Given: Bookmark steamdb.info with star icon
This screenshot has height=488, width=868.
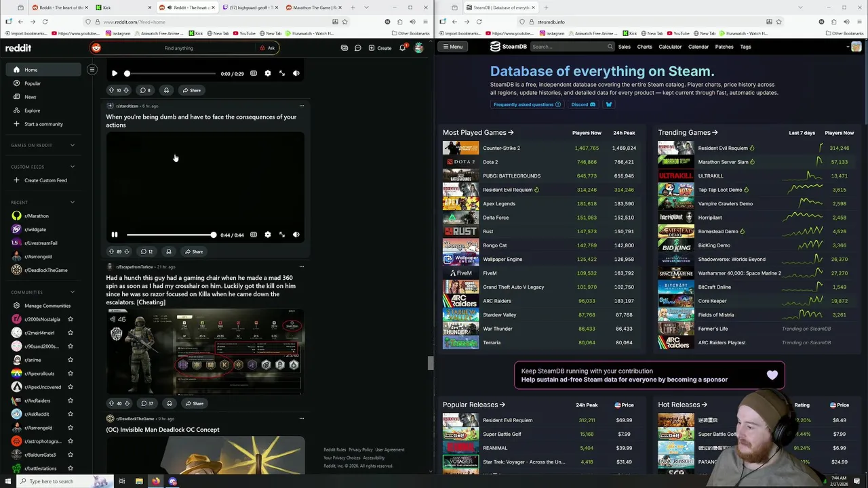Looking at the screenshot, I should tap(778, 22).
